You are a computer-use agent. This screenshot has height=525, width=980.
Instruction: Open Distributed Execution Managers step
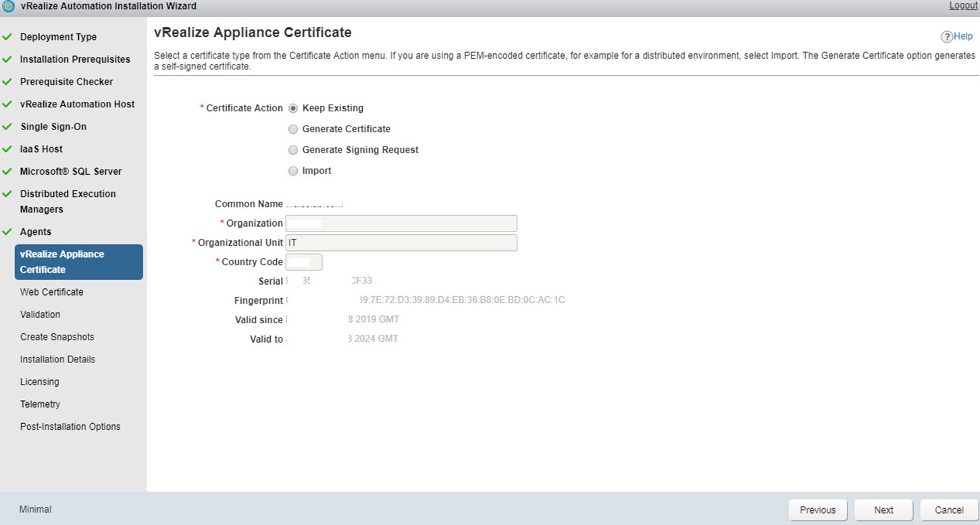point(68,201)
